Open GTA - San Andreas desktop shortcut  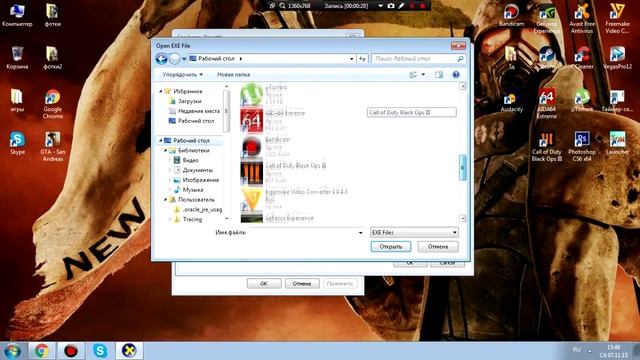click(x=53, y=146)
